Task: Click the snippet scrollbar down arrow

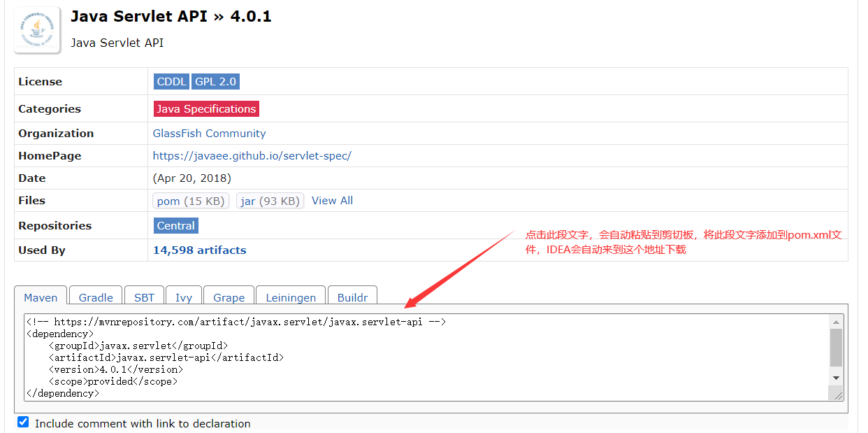Action: coord(837,378)
